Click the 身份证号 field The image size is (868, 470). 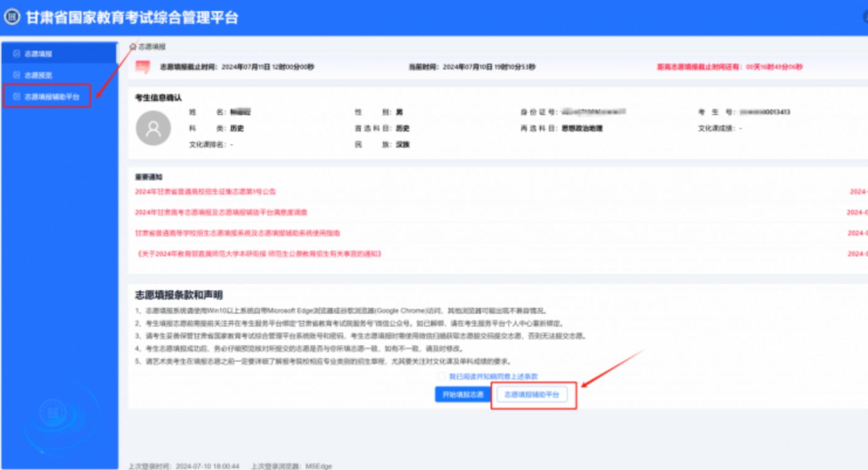[574, 112]
